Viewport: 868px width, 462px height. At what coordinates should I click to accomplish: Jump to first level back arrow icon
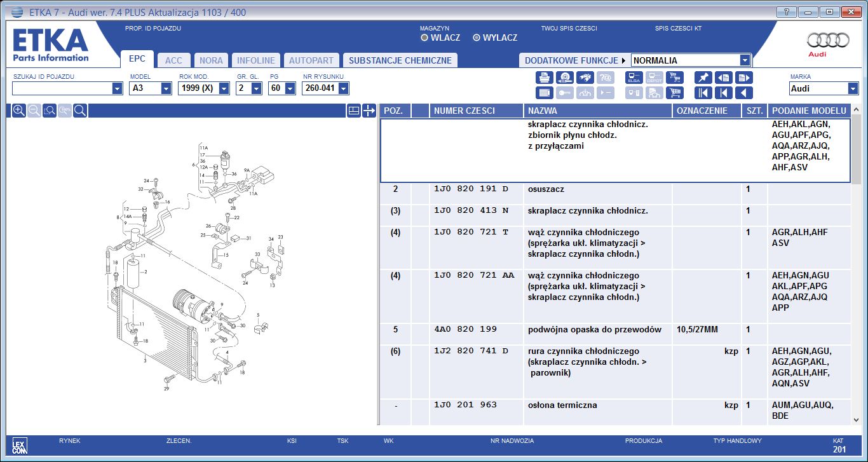point(703,93)
